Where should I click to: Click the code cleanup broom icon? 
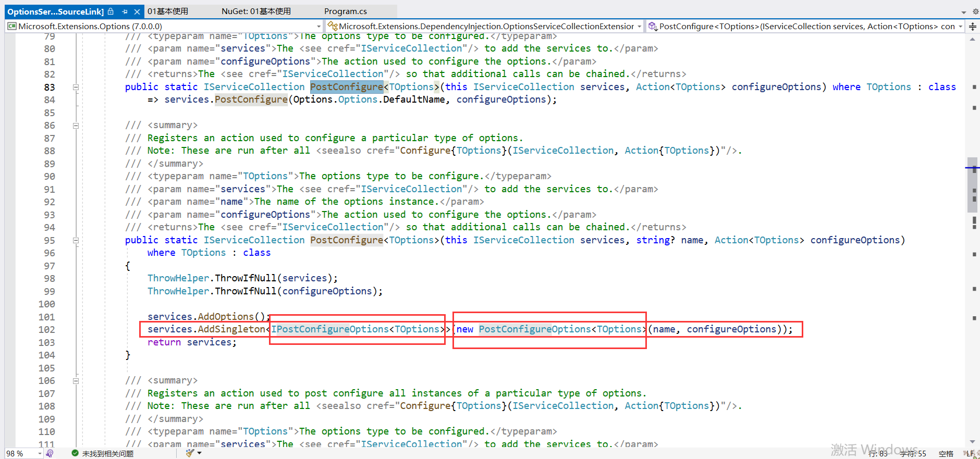(190, 453)
